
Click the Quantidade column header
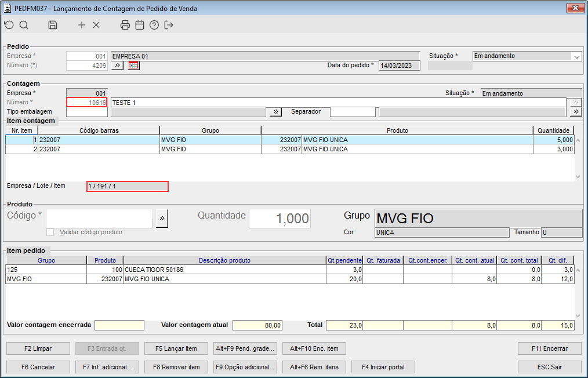pos(553,130)
